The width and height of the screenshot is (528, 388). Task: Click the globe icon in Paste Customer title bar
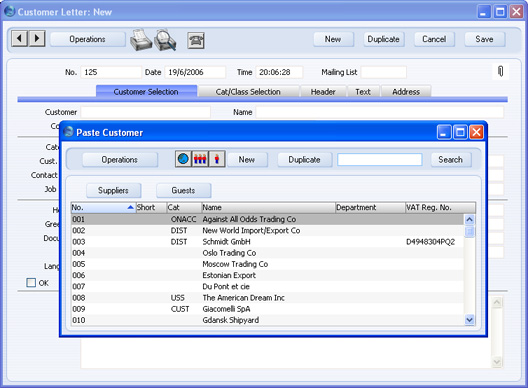coord(68,131)
